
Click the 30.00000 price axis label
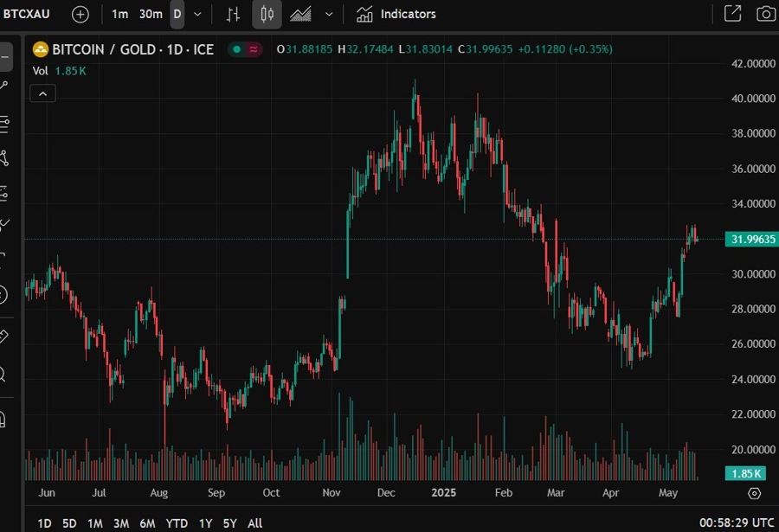[753, 274]
